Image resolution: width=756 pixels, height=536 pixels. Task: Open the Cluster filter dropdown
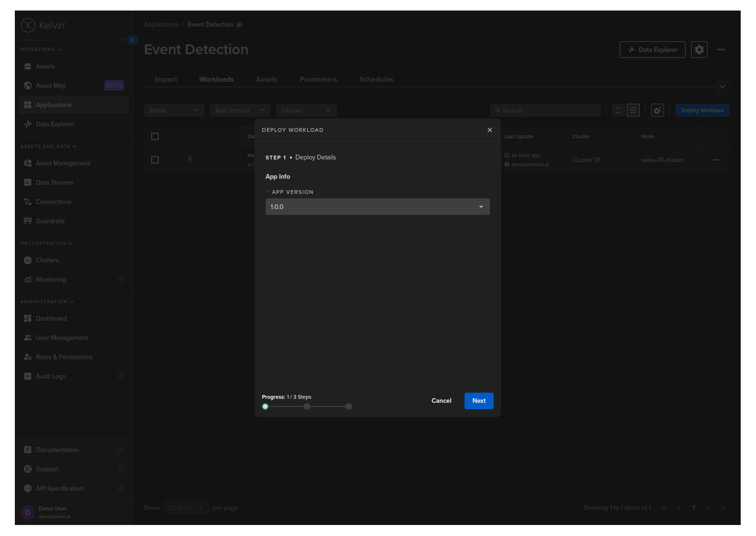[306, 111]
